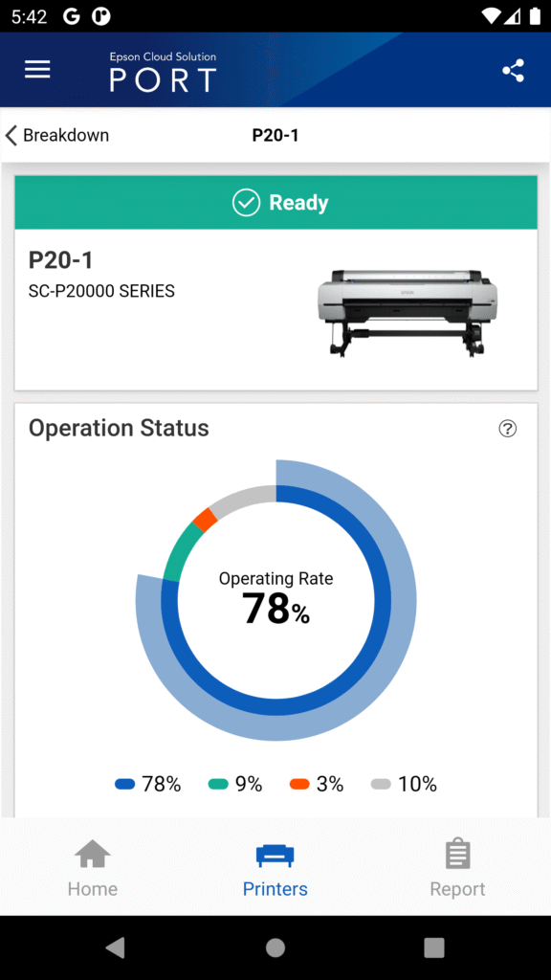Tap the Ready status checkmark icon
Viewport: 551px width, 980px height.
[x=247, y=202]
